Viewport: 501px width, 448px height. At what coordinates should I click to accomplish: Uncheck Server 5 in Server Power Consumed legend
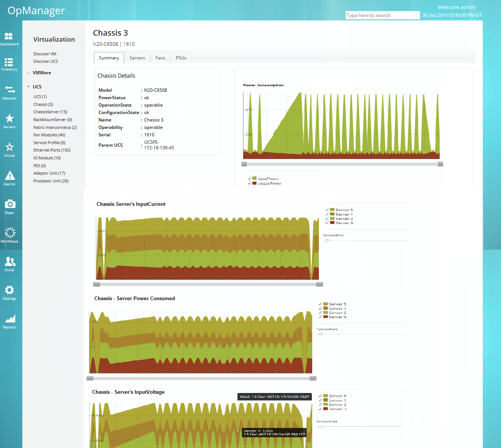pyautogui.click(x=320, y=304)
